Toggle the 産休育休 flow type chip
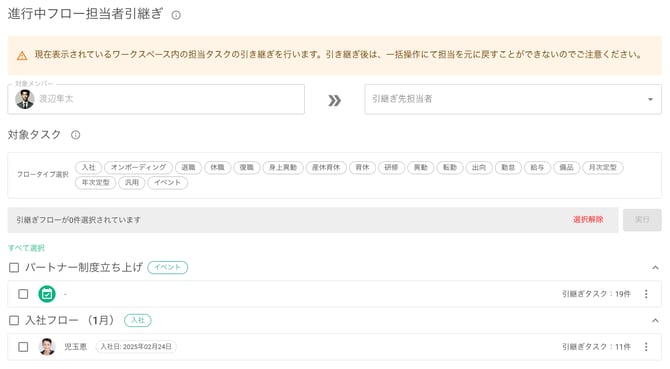Image resolution: width=670 pixels, height=369 pixels. click(x=326, y=167)
